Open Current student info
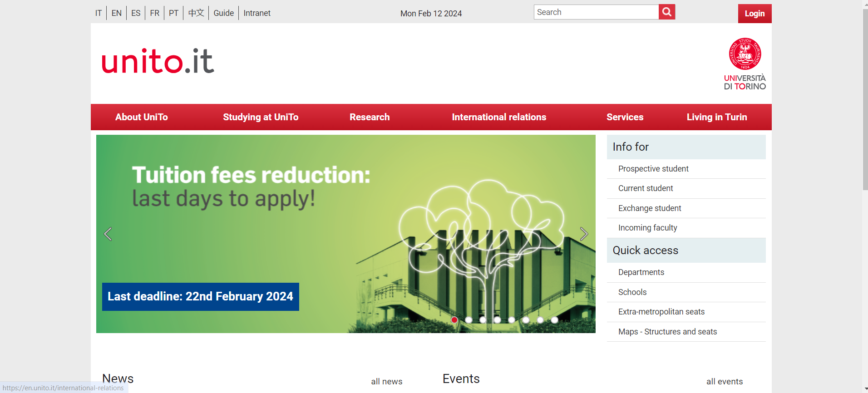Screen dimensions: 868x393 point(646,188)
